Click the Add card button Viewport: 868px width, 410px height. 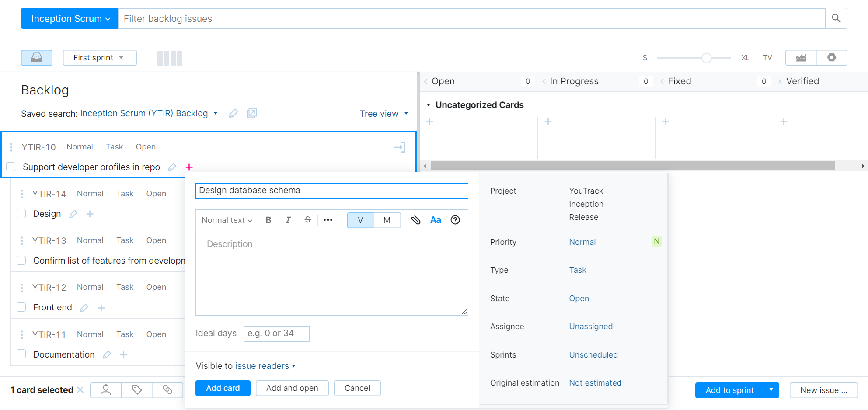[x=223, y=388]
